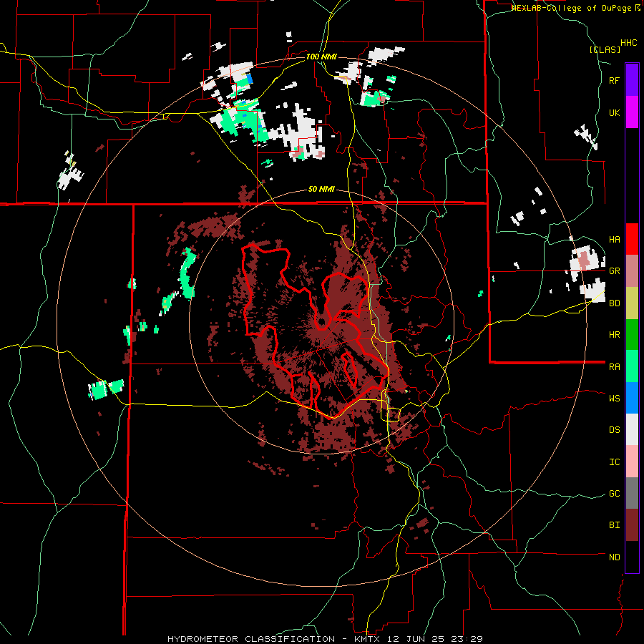Click the GC gray legend swatch
Image resolution: width=644 pixels, height=644 pixels.
(x=632, y=493)
